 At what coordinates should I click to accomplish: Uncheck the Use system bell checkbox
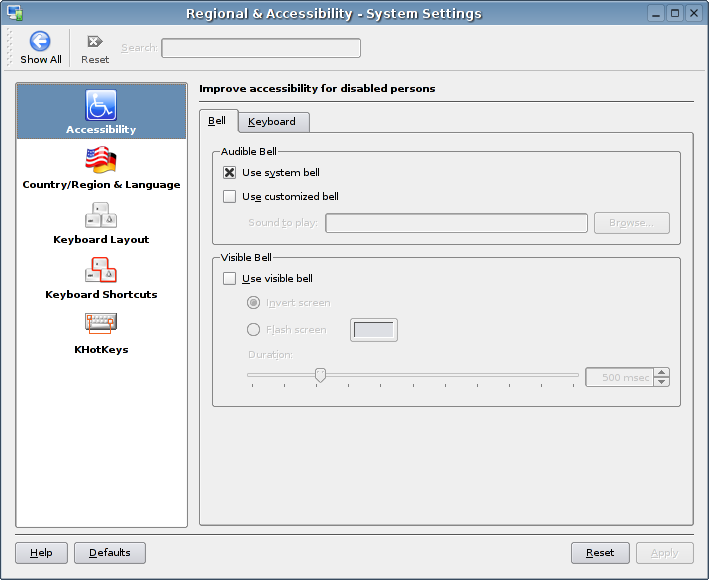tap(229, 172)
